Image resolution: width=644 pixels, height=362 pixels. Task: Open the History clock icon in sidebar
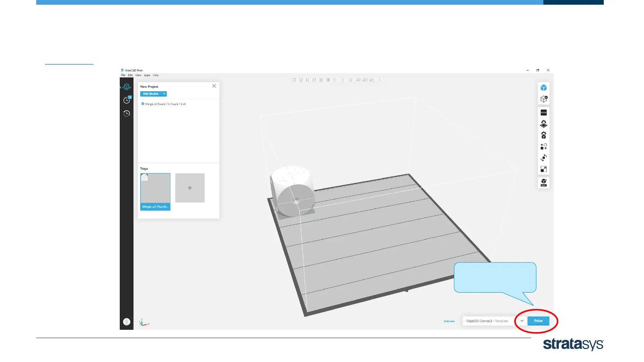(127, 113)
